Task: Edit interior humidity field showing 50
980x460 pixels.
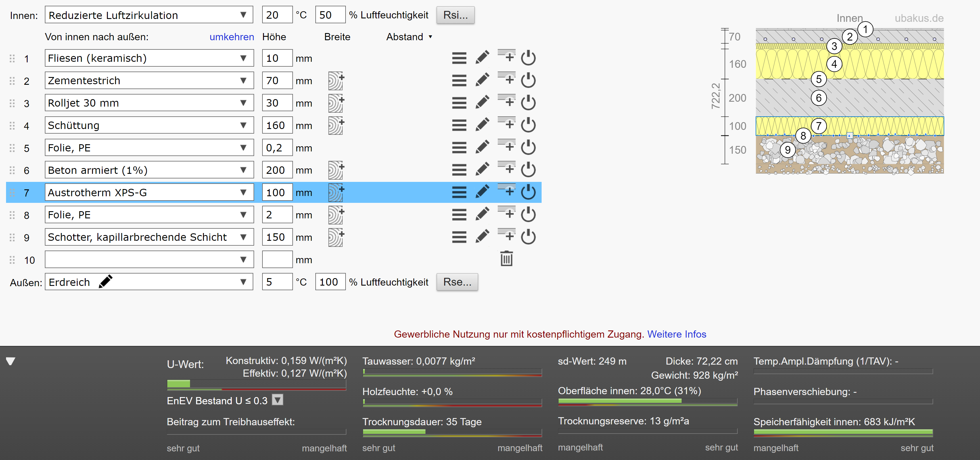Action: click(330, 15)
